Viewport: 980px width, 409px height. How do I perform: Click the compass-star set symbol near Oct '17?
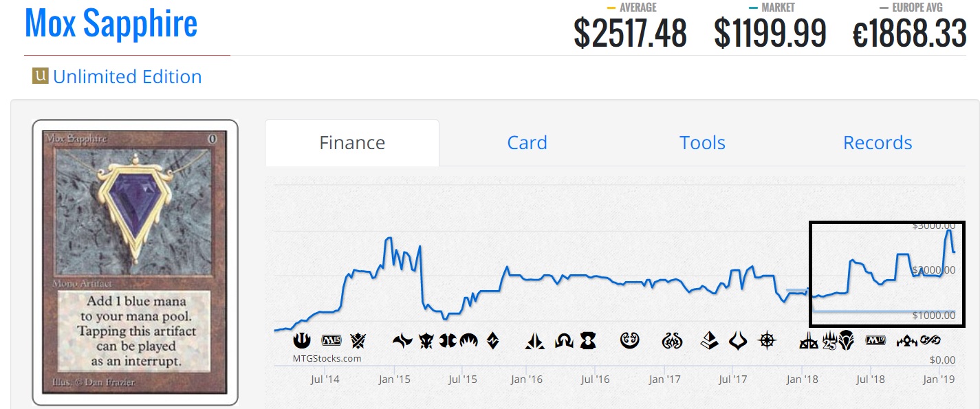click(766, 340)
